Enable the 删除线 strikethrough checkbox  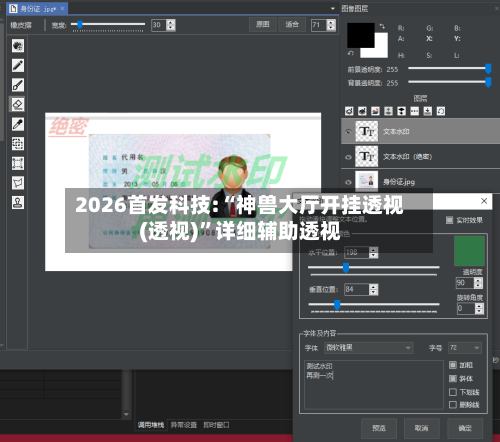(x=453, y=405)
